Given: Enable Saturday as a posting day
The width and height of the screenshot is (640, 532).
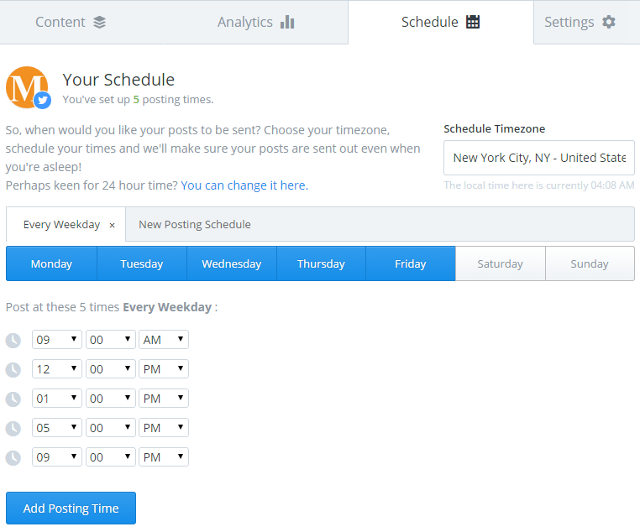Looking at the screenshot, I should tap(500, 264).
